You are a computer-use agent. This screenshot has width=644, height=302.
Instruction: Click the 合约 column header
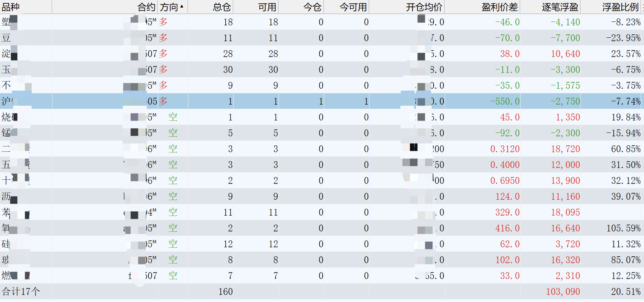coord(146,7)
